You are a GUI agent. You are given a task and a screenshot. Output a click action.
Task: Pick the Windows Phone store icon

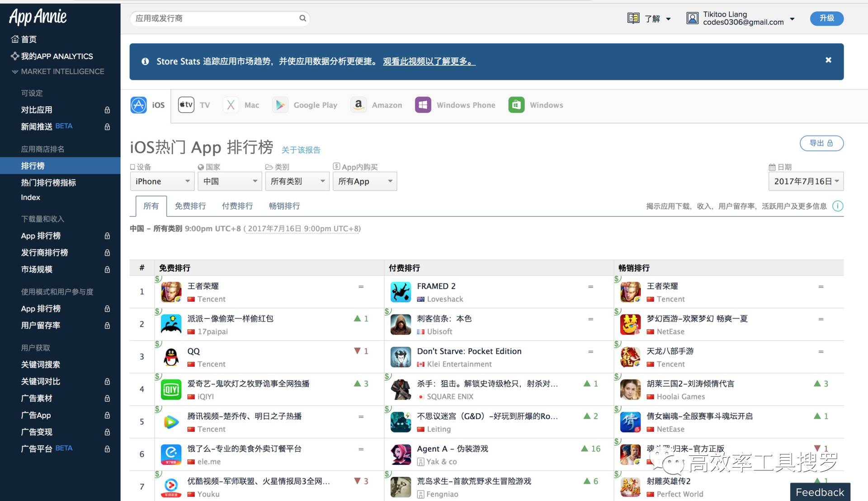click(423, 105)
